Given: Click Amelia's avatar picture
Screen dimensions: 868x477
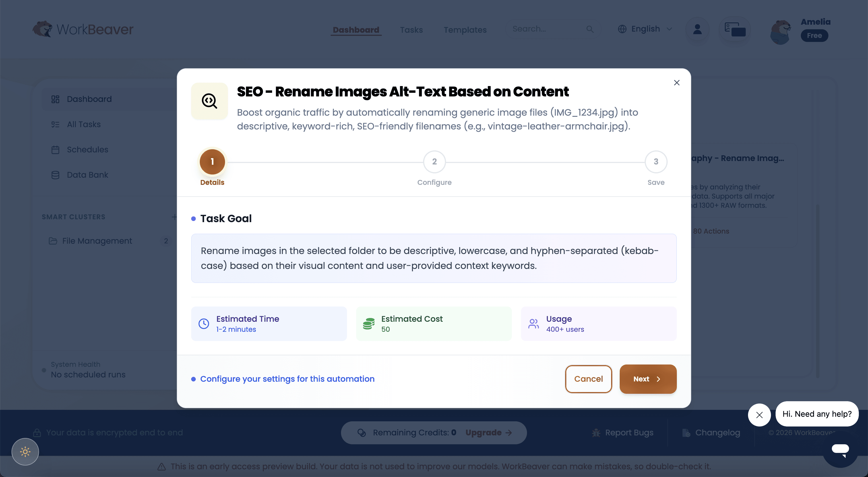Looking at the screenshot, I should (781, 32).
